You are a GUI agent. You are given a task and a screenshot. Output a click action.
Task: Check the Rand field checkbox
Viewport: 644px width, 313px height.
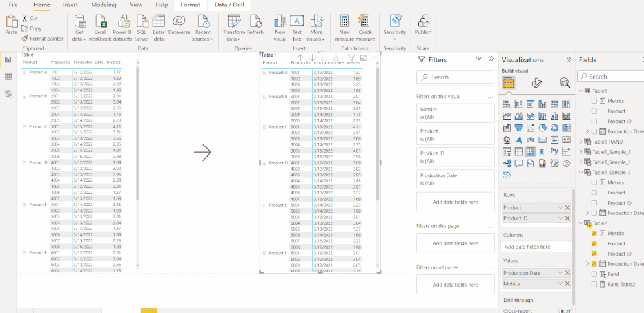(594, 274)
